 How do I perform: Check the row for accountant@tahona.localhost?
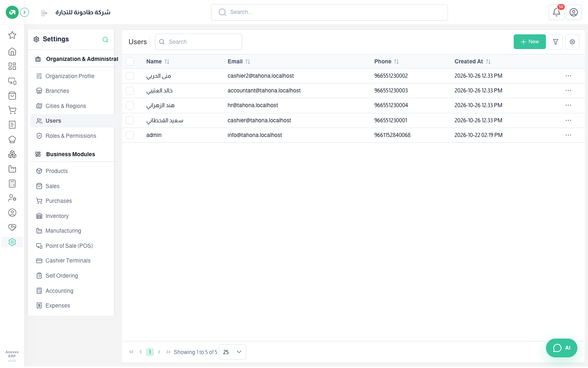coord(130,90)
